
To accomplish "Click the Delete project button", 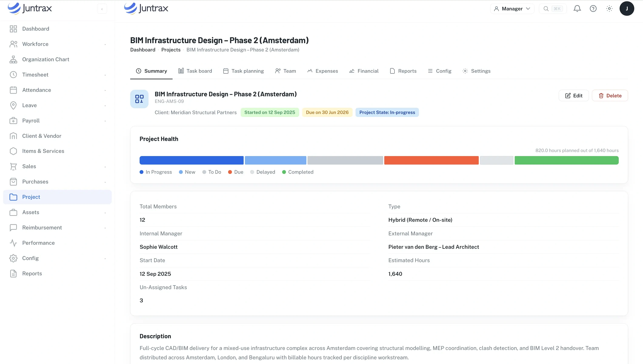I will (x=610, y=95).
